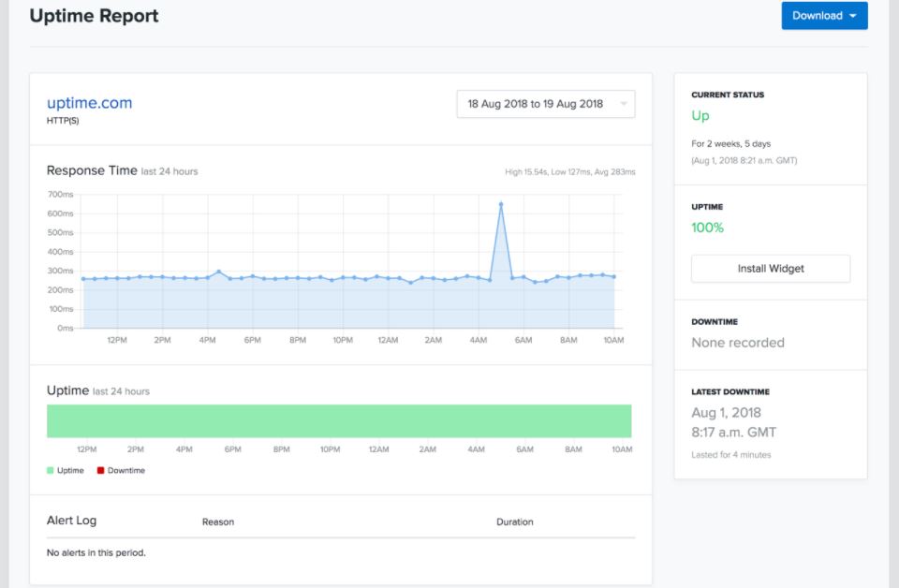Click "High 15.54s, Low 127ms, Avg 283ms" summary
This screenshot has height=588, width=899.
(x=570, y=172)
